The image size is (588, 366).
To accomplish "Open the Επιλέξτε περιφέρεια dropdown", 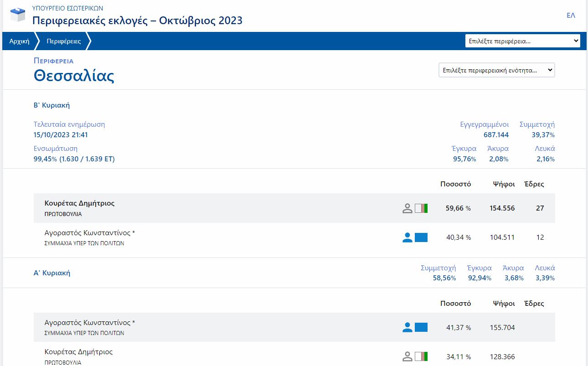I will (x=523, y=41).
